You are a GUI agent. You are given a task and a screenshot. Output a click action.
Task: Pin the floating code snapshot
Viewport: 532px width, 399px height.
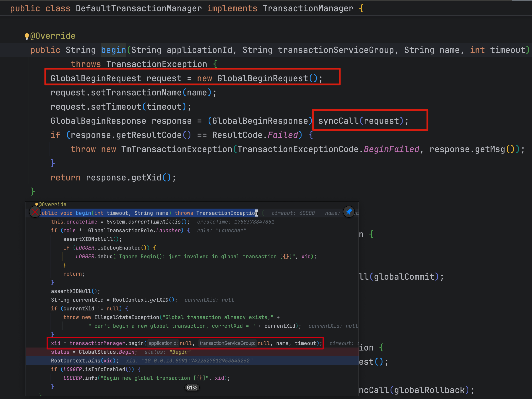pos(348,212)
